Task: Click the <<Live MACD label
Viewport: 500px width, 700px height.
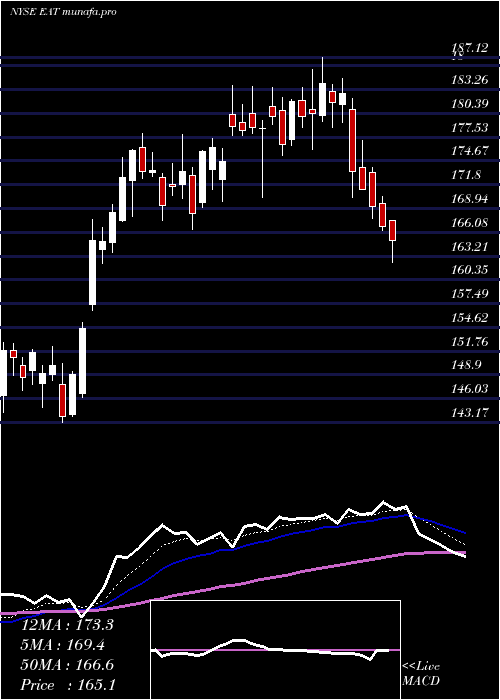Action: (x=421, y=674)
